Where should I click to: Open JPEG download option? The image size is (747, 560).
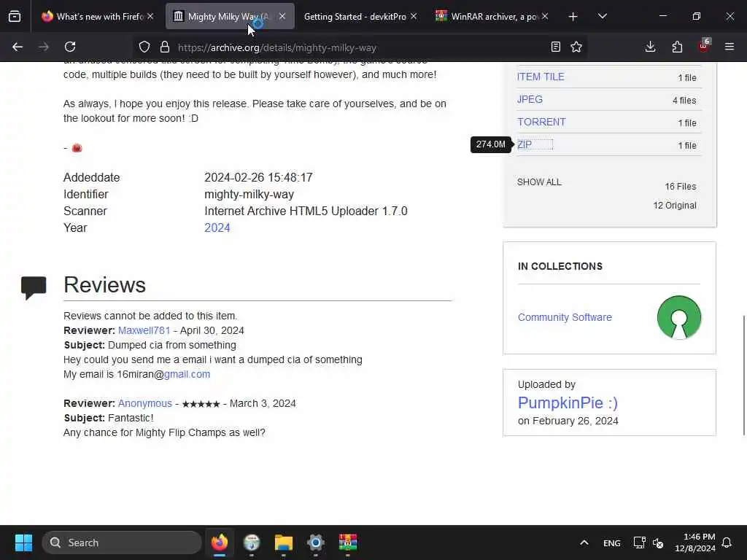point(530,99)
